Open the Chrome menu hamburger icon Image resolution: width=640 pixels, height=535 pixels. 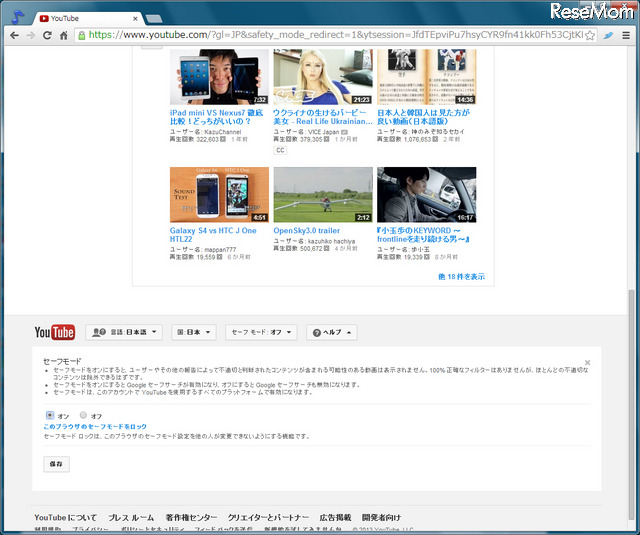626,35
